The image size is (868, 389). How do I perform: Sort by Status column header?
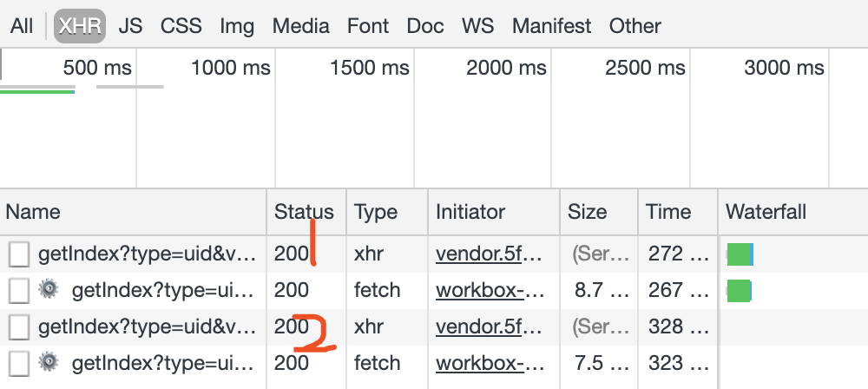click(304, 212)
